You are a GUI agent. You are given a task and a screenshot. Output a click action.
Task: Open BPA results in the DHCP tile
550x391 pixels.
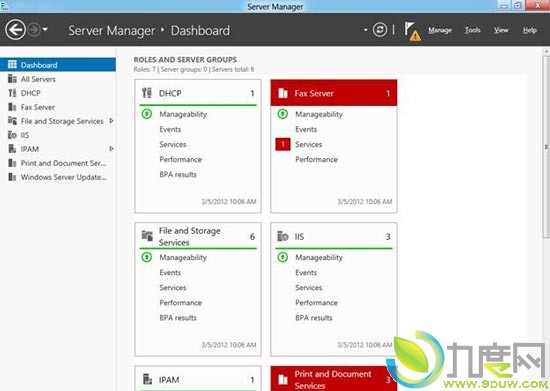point(178,175)
